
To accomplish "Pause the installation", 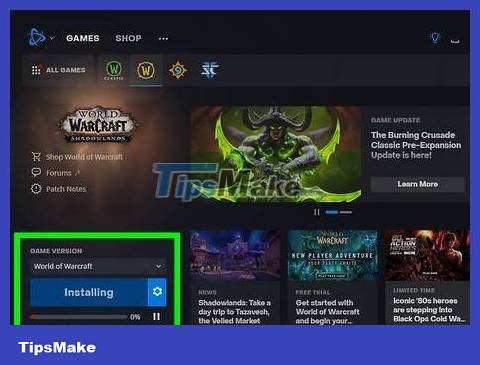I will pyautogui.click(x=156, y=316).
